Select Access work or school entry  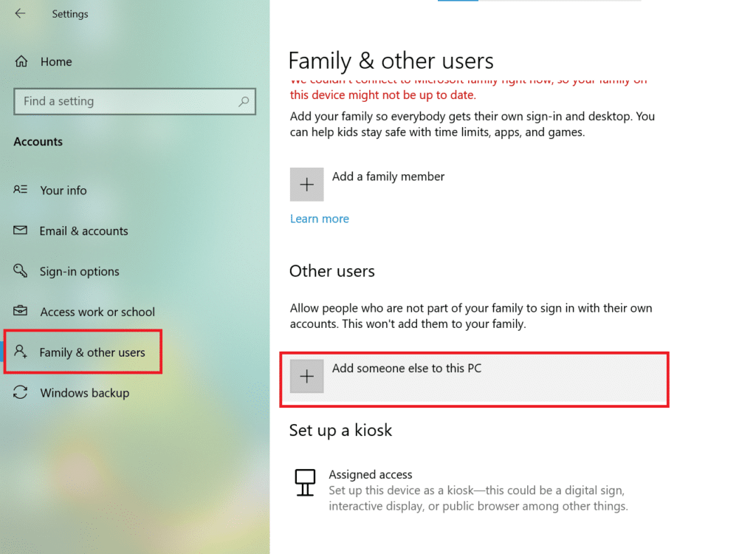point(97,311)
